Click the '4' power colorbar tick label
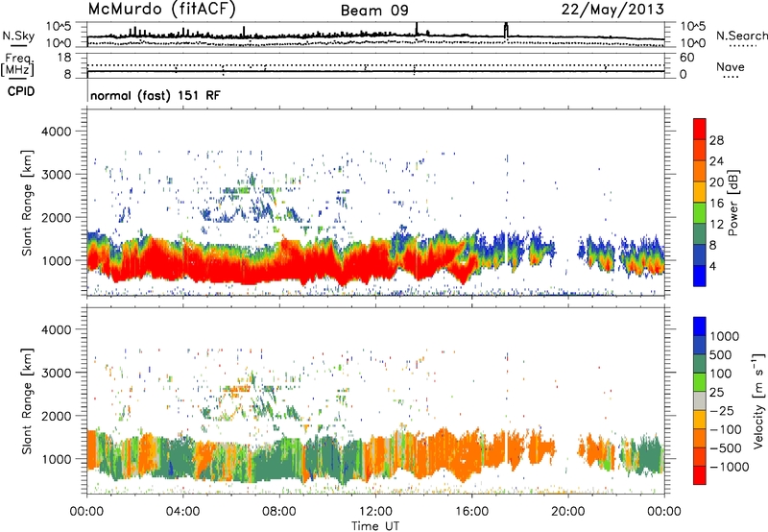Viewport: 768px width, 532px height. [712, 266]
